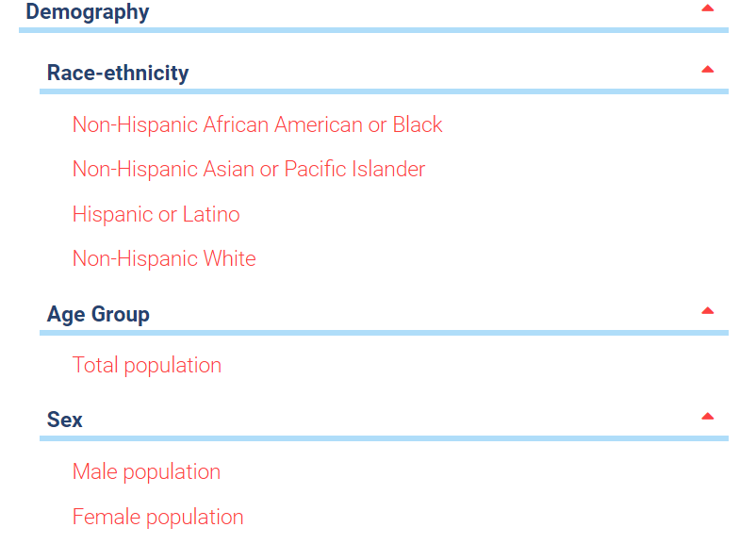This screenshot has width=756, height=544.
Task: Click the red triangle beside Age Group
Action: point(707,310)
